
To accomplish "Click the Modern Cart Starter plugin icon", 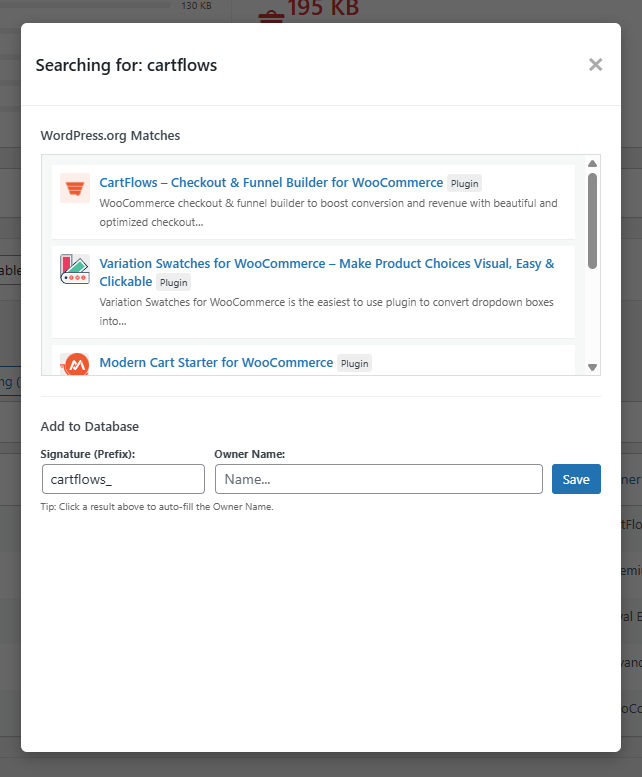I will (75, 364).
